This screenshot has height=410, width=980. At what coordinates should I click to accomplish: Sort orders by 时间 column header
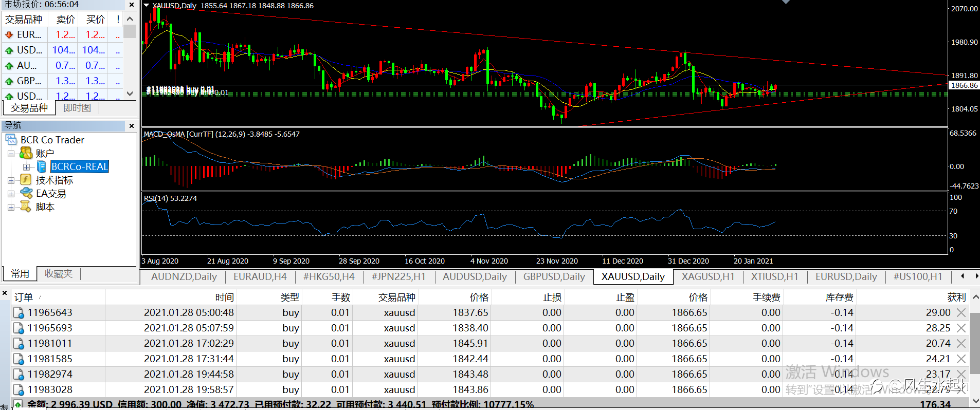coord(171,297)
